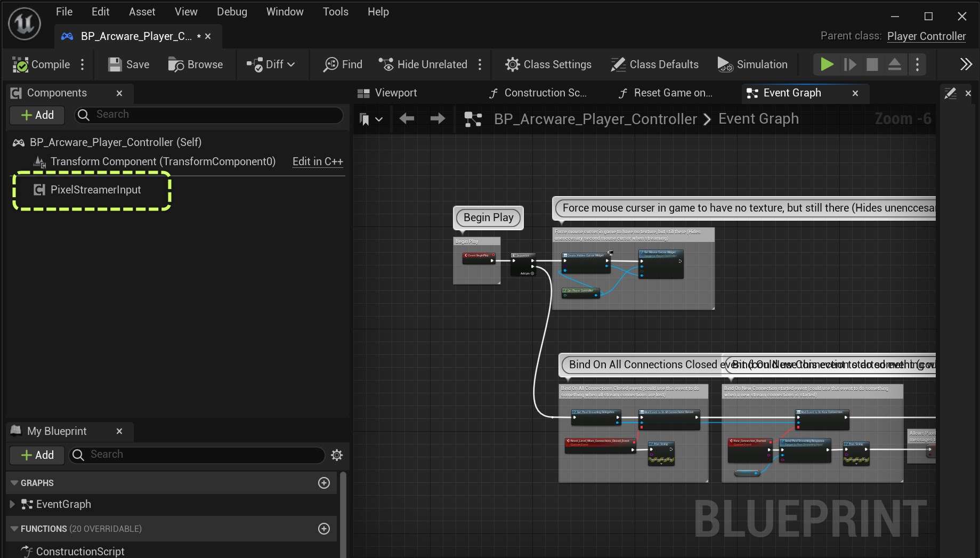The height and width of the screenshot is (558, 980).
Task: Open Class Settings
Action: click(548, 64)
